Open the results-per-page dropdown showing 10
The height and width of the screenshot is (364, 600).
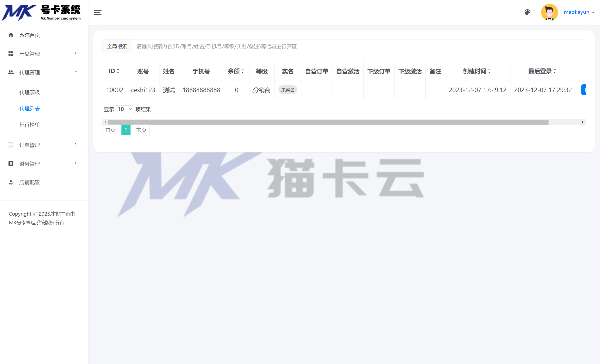125,109
